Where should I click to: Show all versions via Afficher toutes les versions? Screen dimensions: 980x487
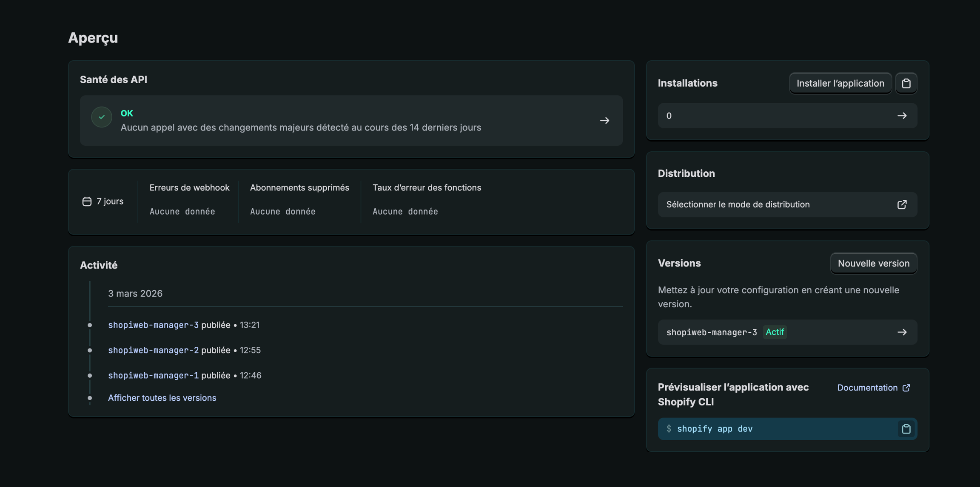pyautogui.click(x=162, y=398)
